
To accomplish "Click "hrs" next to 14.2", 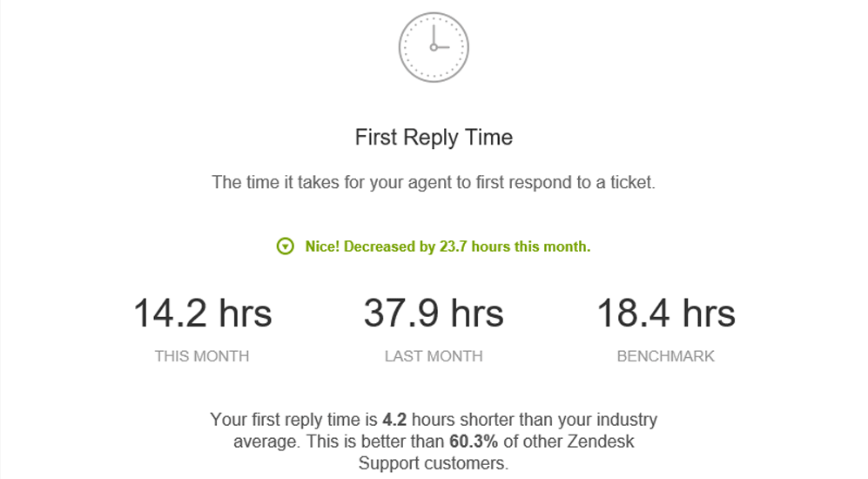I will click(x=246, y=314).
